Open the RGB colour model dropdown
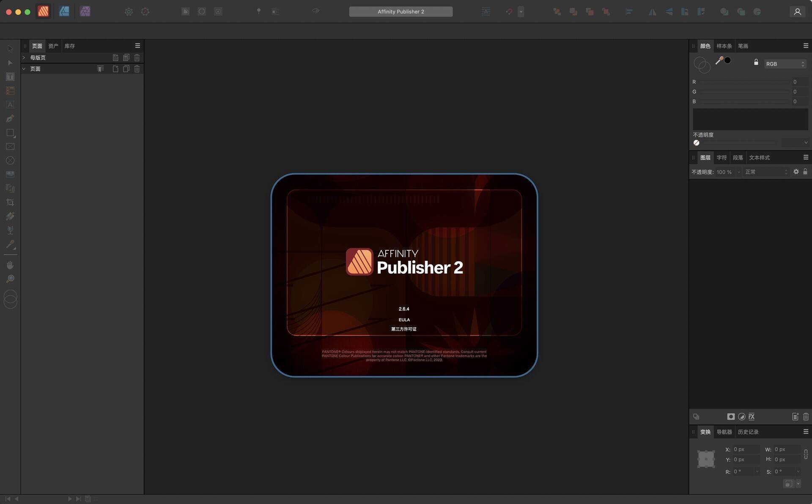 pos(785,64)
